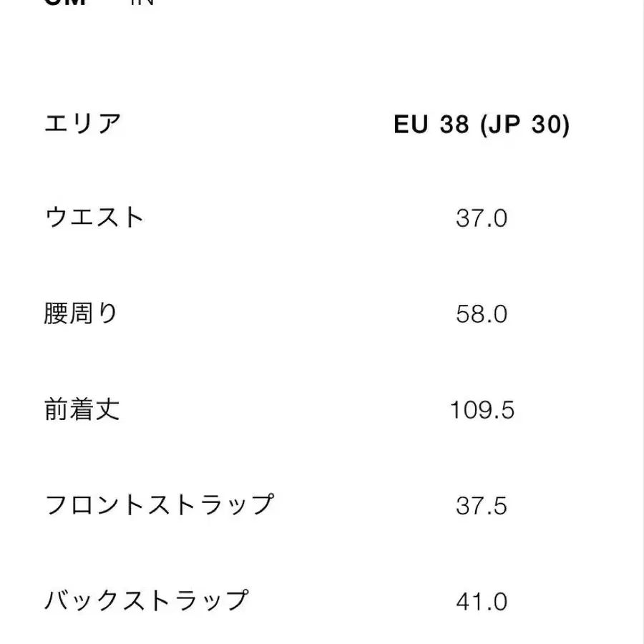This screenshot has width=644, height=644.
Task: Select the バックストラップ label
Action: [x=146, y=601]
